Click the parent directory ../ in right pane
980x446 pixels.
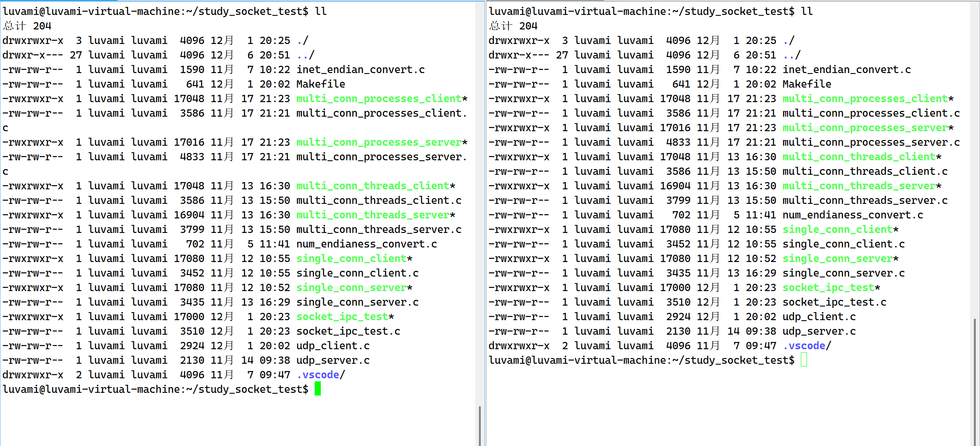point(791,55)
